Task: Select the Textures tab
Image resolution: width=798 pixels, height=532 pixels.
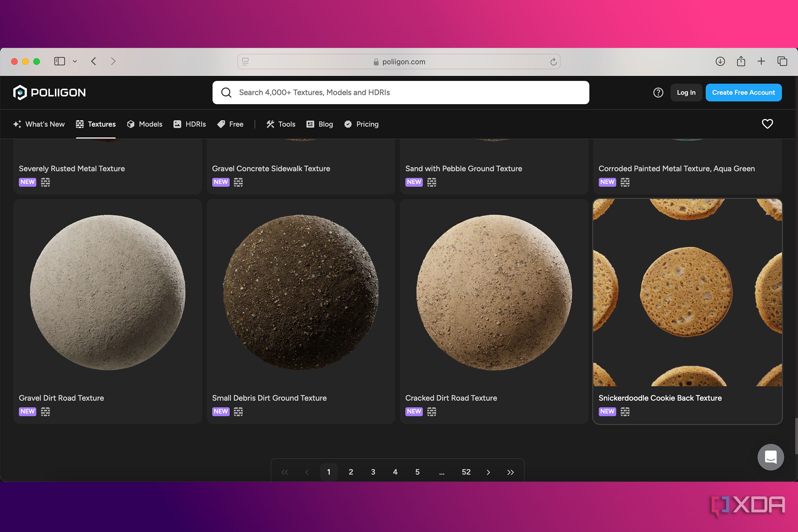Action: [96, 124]
